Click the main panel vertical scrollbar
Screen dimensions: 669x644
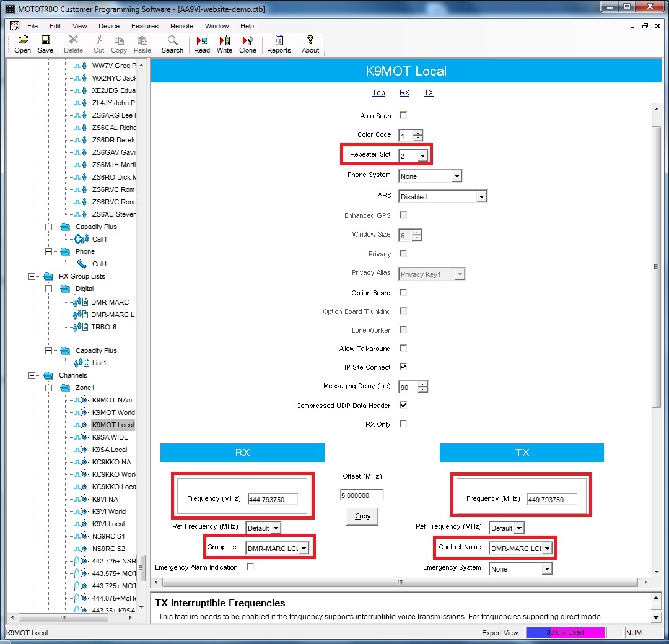tap(656, 266)
